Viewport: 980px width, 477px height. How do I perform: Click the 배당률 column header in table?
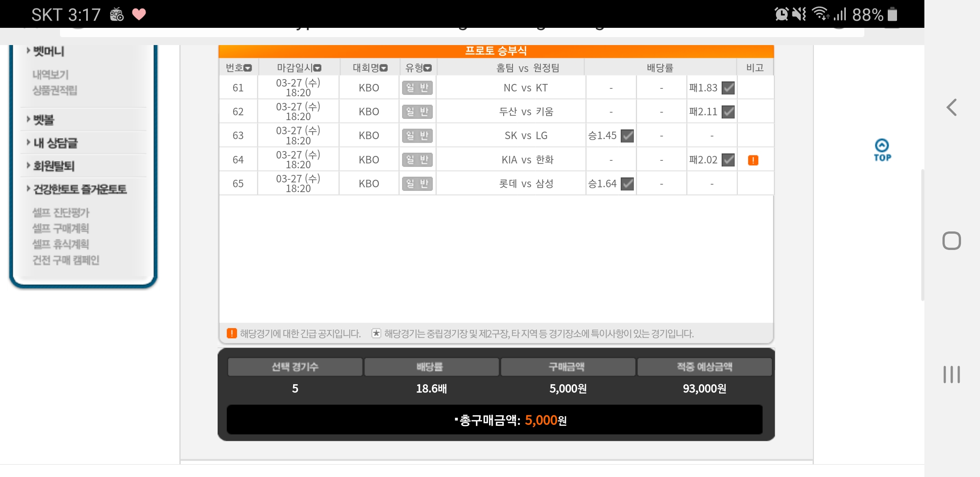pos(660,68)
